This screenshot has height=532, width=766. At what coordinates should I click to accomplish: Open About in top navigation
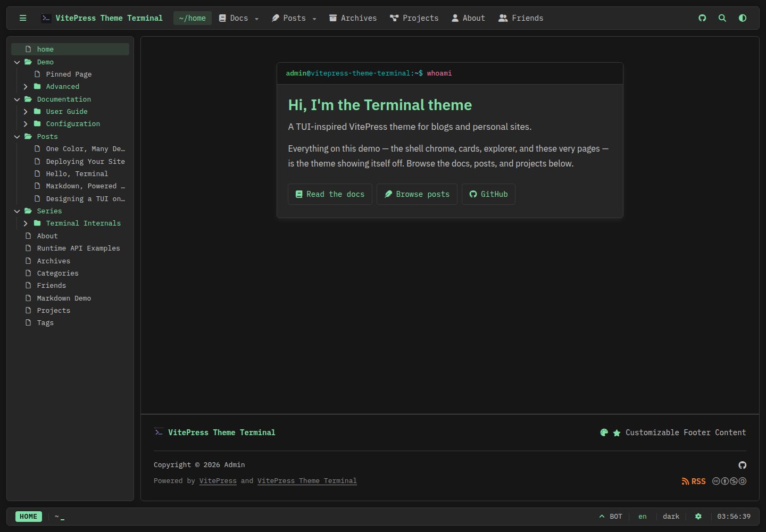click(x=468, y=18)
